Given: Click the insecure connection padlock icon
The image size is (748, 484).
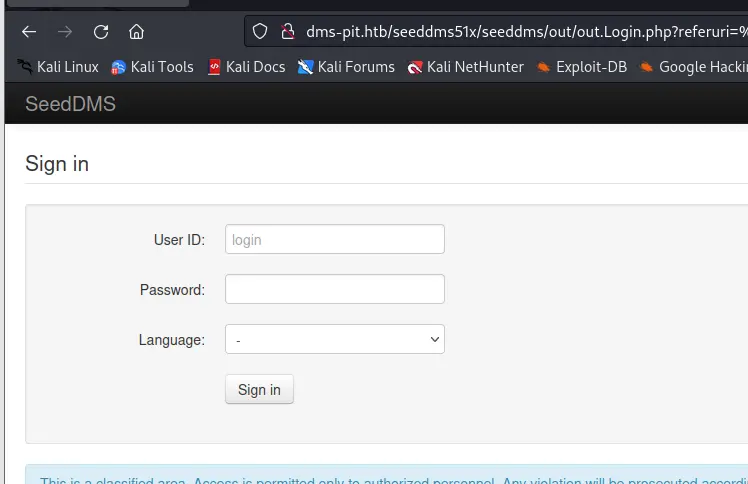Looking at the screenshot, I should (x=288, y=32).
